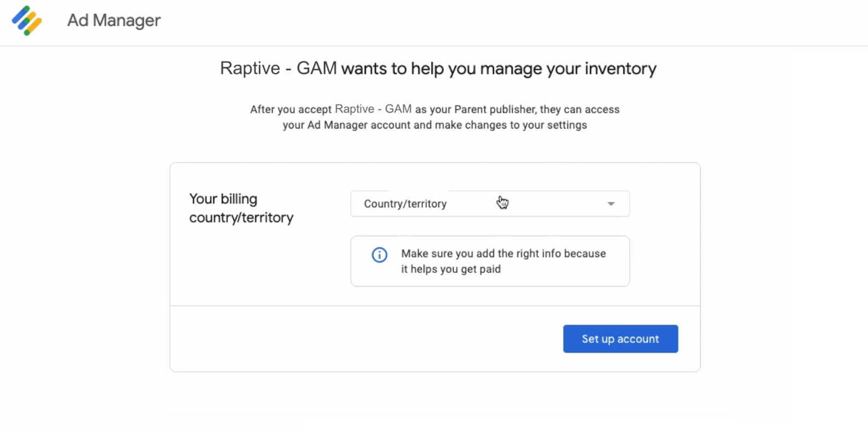Click the word "inventory" in the heading

coord(620,69)
